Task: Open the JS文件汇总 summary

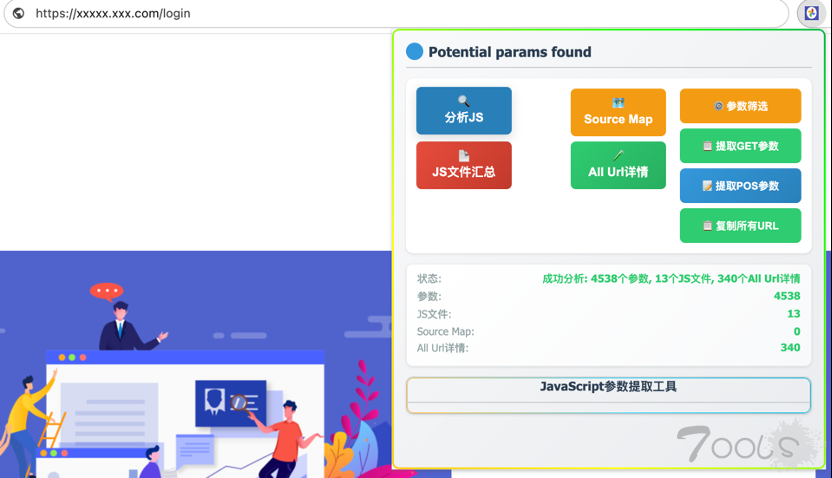Action: coord(464,165)
